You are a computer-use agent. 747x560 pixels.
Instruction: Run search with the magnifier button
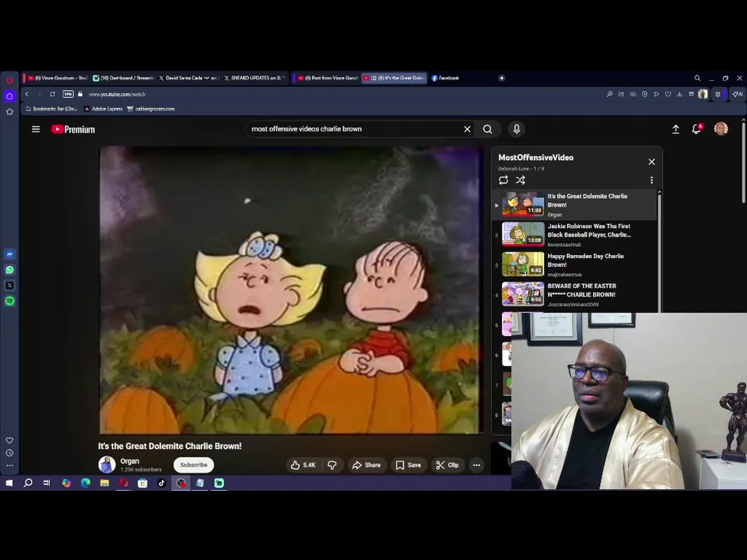[x=487, y=129]
